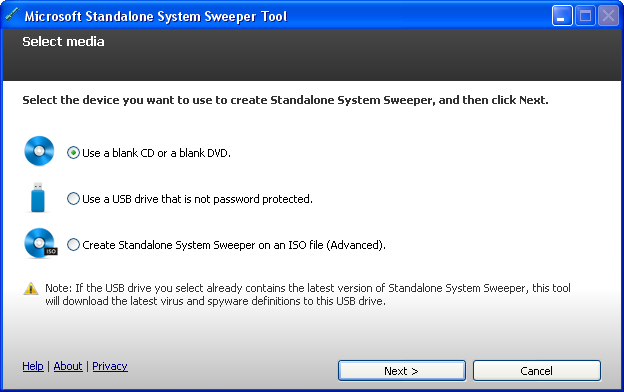Open the Help link

33,366
